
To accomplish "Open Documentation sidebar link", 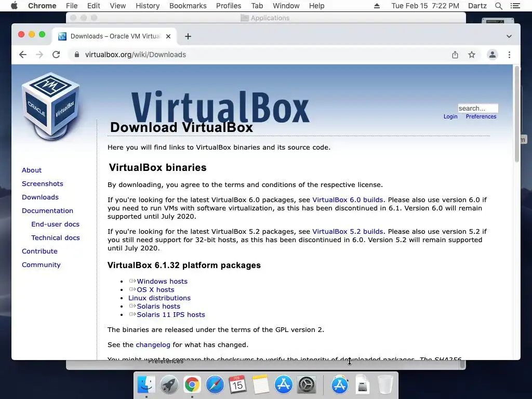I will pos(47,211).
